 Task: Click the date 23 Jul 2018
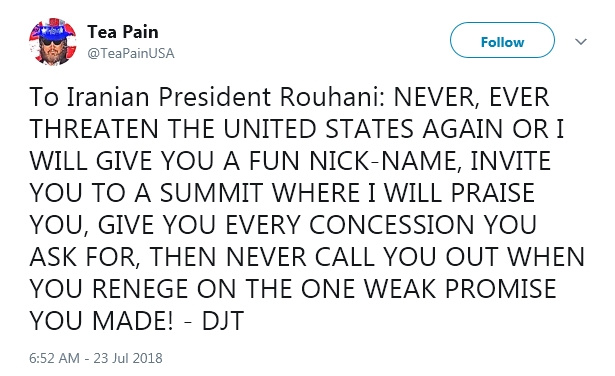(128, 358)
